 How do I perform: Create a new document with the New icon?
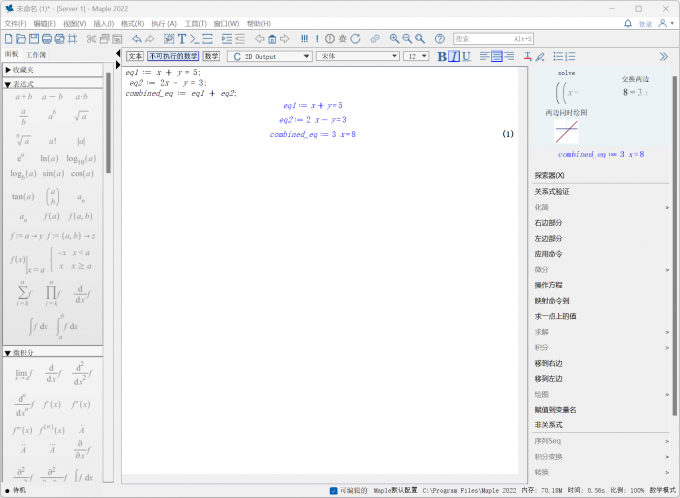(x=9, y=39)
